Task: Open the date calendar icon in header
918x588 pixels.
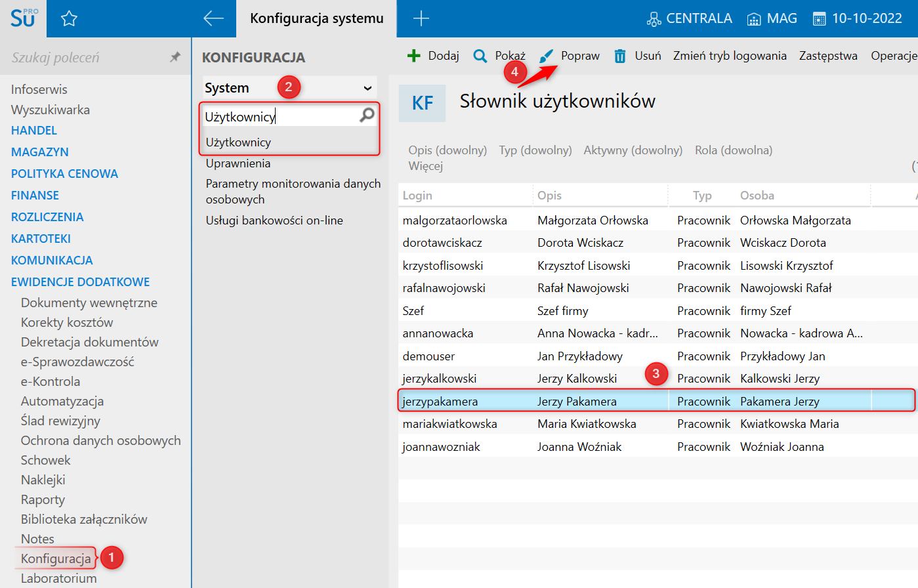Action: pyautogui.click(x=819, y=19)
